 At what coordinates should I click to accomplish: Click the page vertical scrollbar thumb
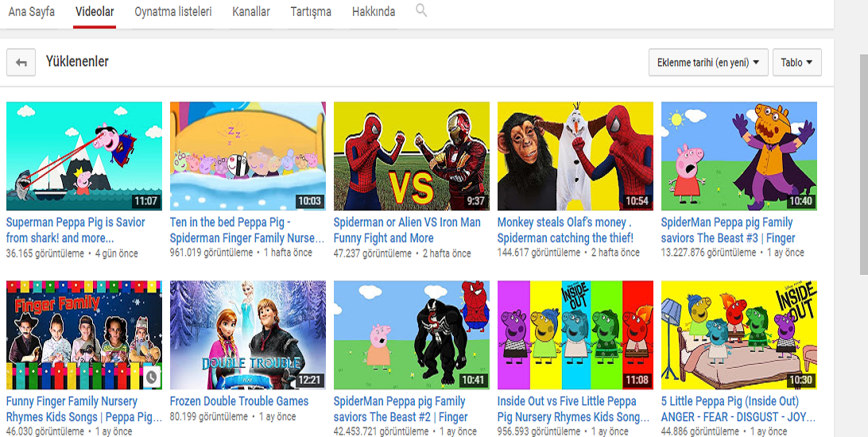coord(863,164)
